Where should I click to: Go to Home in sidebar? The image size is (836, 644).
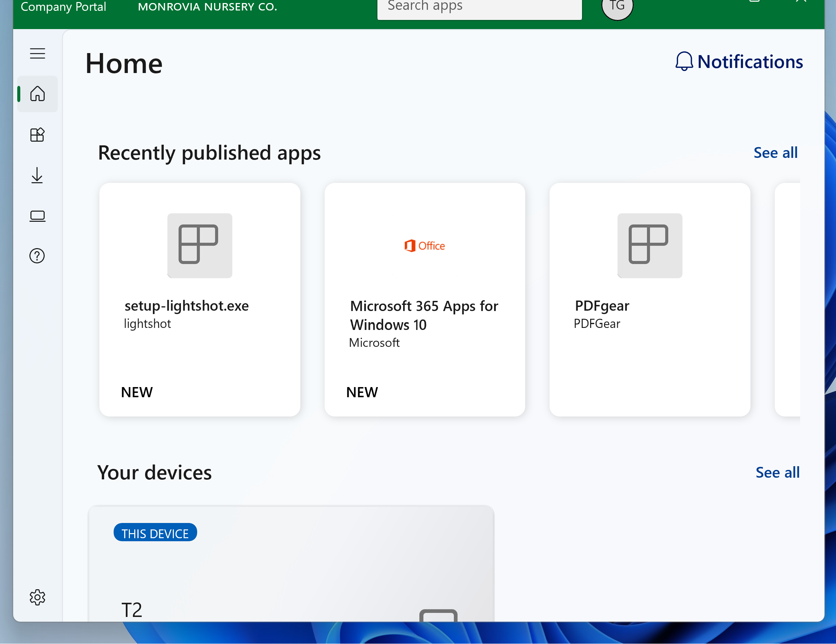(38, 94)
